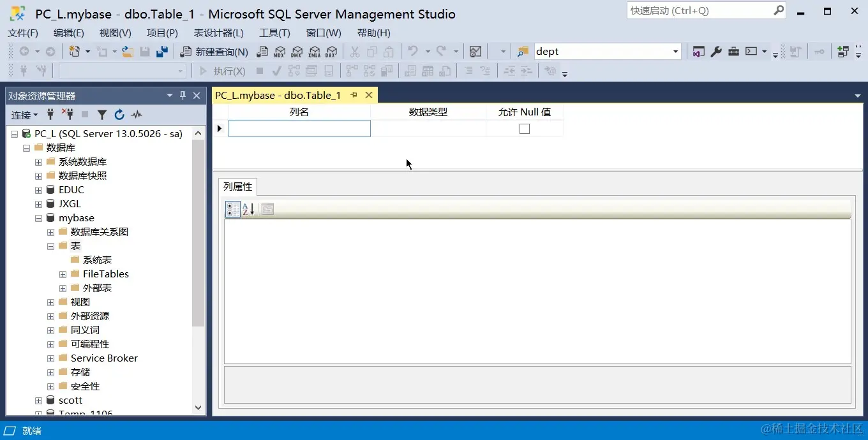868x440 pixels.
Task: Click in the 列名 input cell
Action: coord(299,129)
